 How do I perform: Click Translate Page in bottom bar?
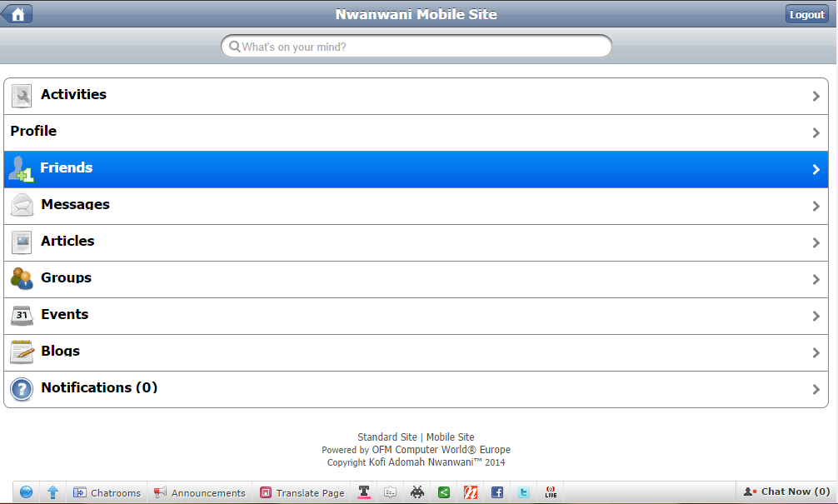point(302,493)
